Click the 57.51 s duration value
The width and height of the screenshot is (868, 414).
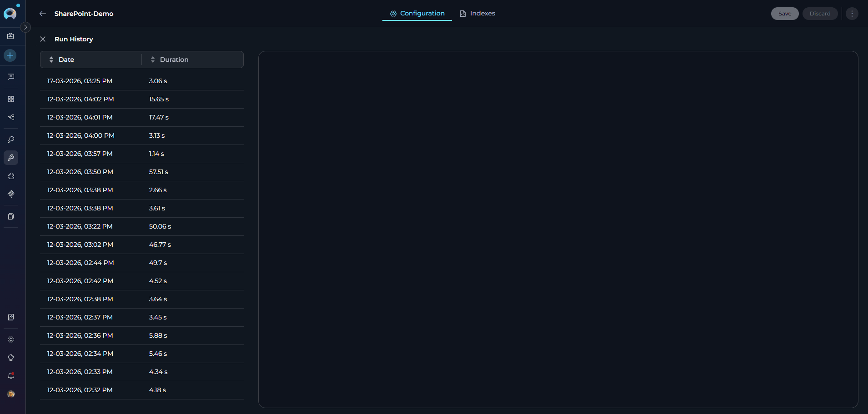pos(159,172)
